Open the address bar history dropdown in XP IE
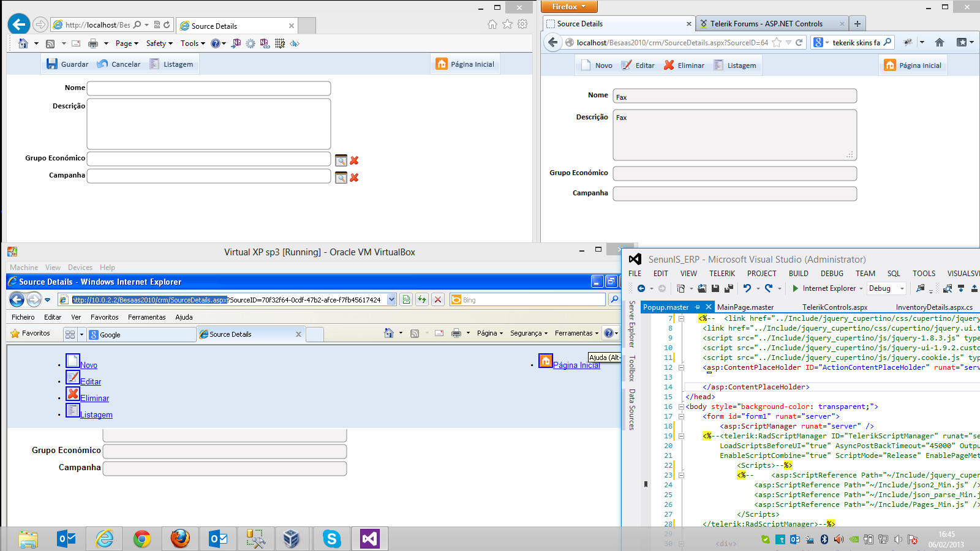This screenshot has width=980, height=551. click(391, 299)
